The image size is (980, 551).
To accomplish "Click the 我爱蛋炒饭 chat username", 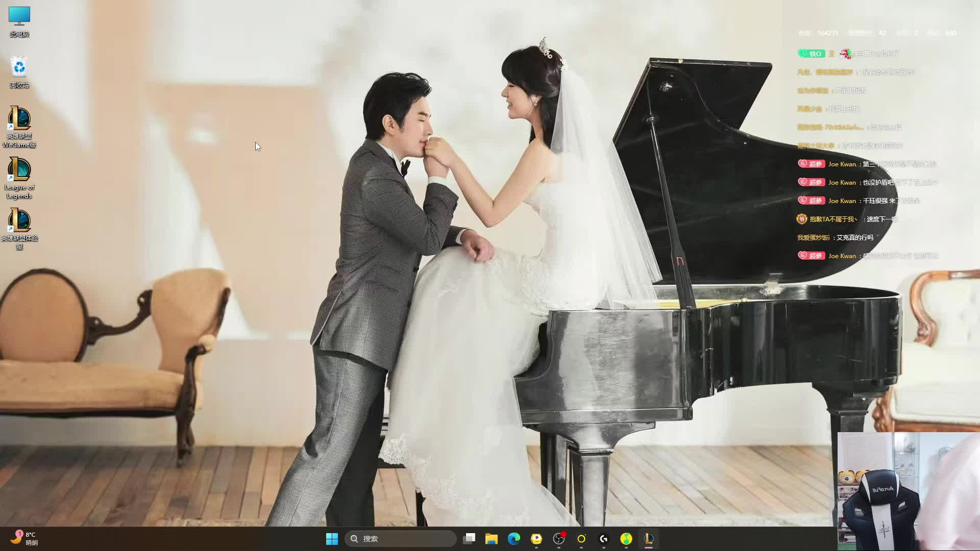I will point(814,238).
